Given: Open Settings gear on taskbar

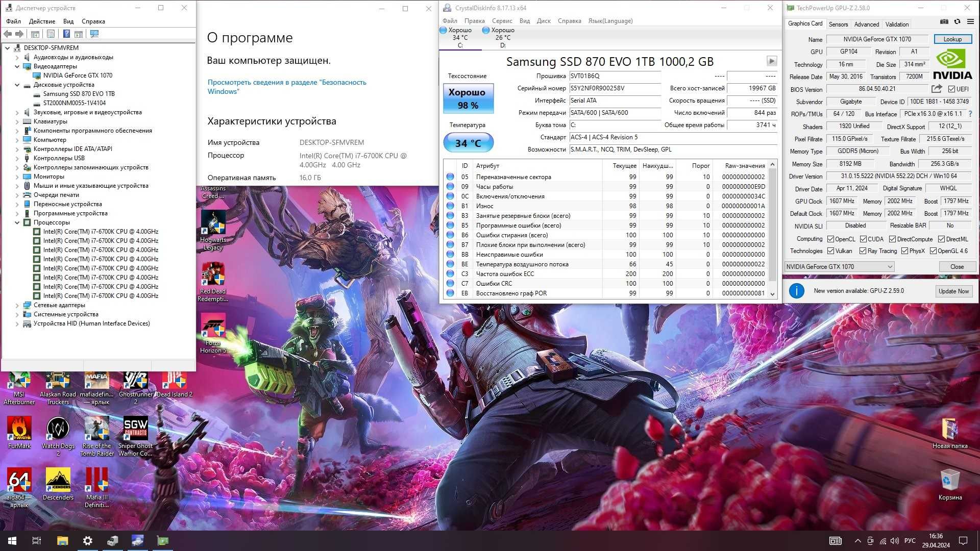Looking at the screenshot, I should pyautogui.click(x=87, y=541).
